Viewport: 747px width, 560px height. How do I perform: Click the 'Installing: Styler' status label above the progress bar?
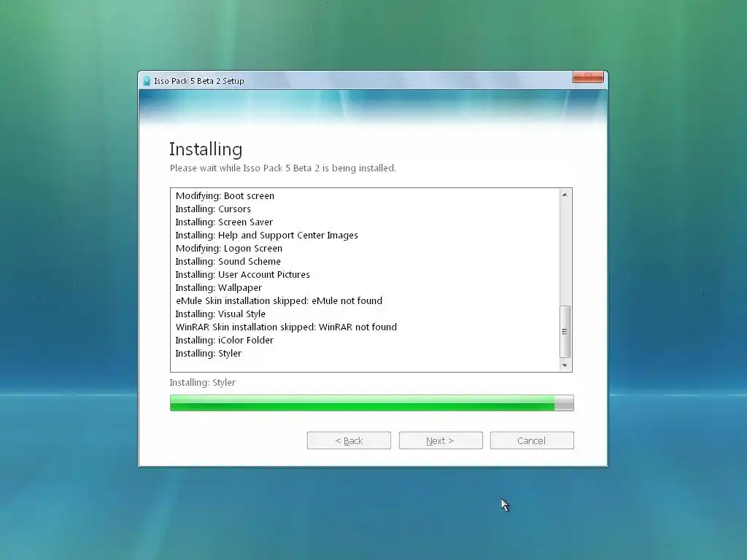203,382
